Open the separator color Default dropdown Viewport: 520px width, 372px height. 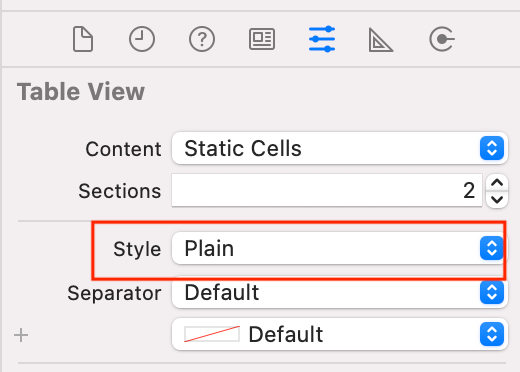[x=340, y=334]
